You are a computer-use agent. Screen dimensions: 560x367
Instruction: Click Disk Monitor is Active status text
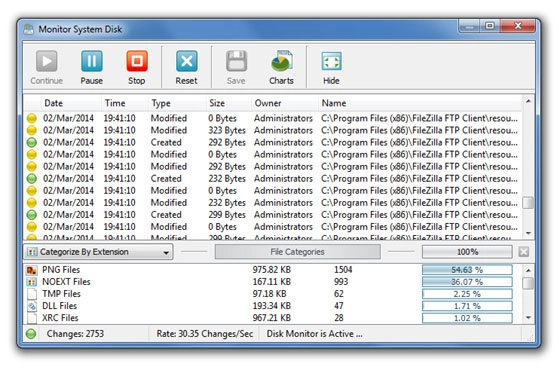click(x=314, y=334)
